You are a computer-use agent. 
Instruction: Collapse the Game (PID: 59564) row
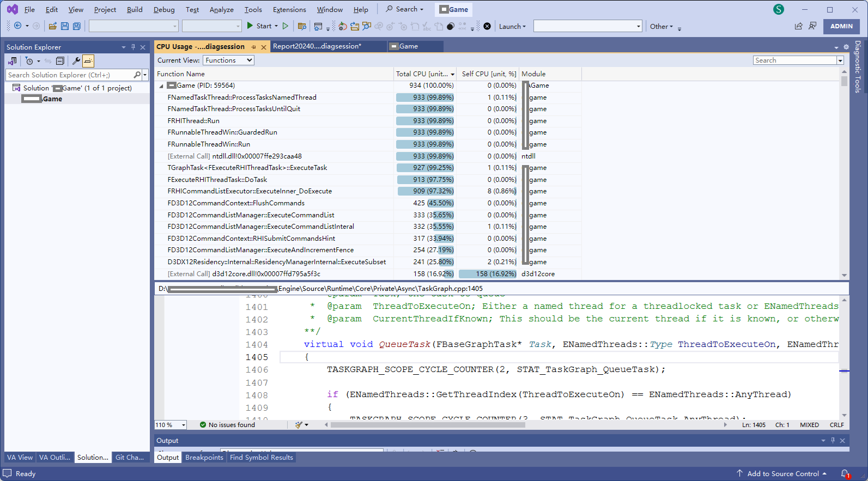[161, 86]
